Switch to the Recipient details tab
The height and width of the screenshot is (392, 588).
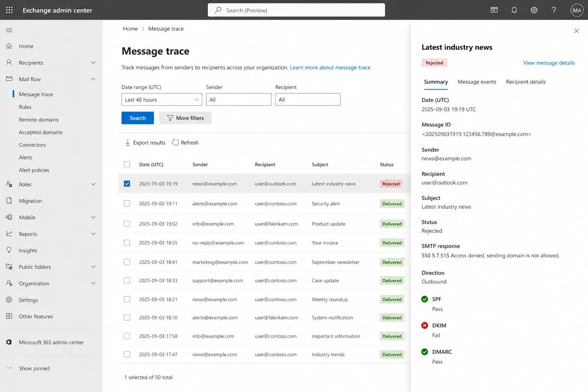[526, 82]
